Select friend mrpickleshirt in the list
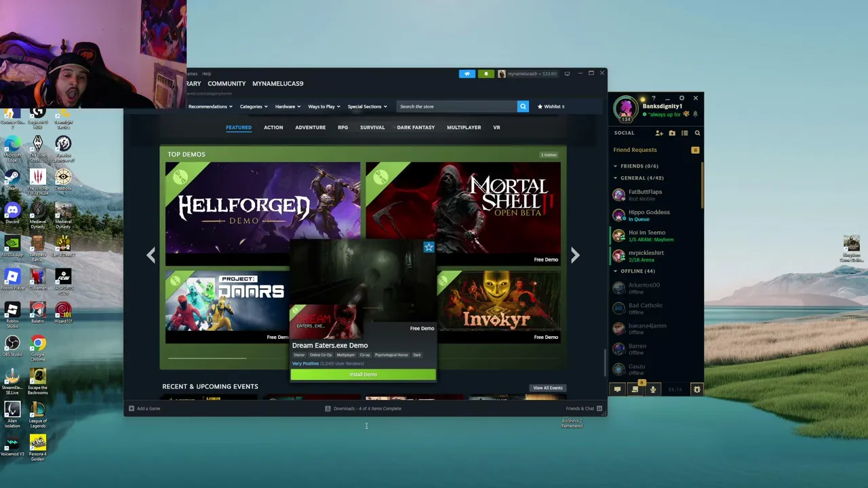Viewport: 868px width, 488px height. point(656,256)
